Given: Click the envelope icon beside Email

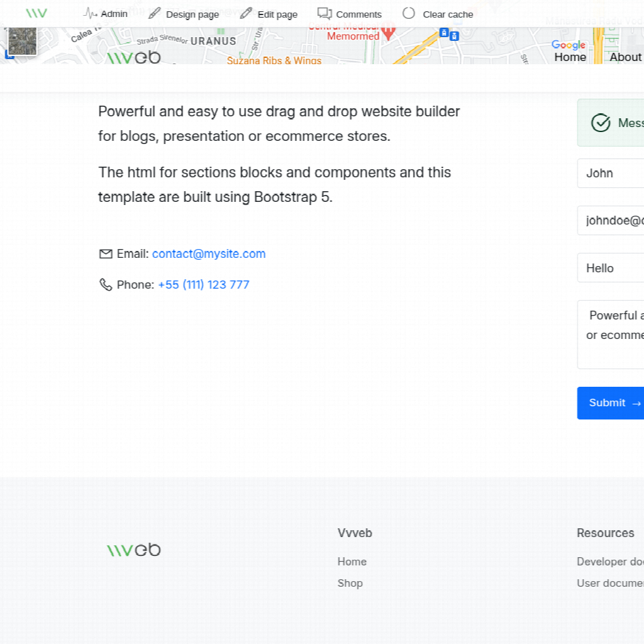Looking at the screenshot, I should 106,254.
